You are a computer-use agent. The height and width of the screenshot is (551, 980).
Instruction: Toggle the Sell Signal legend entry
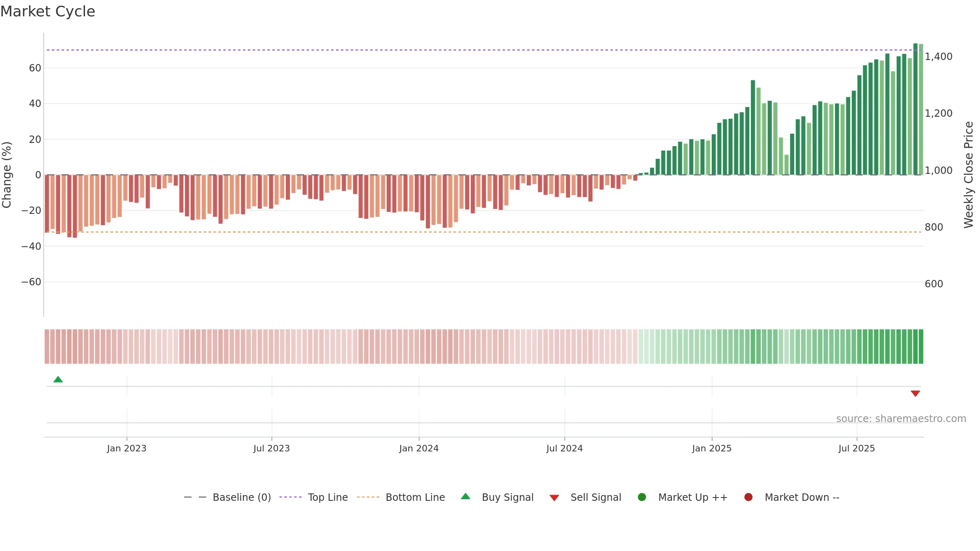585,497
